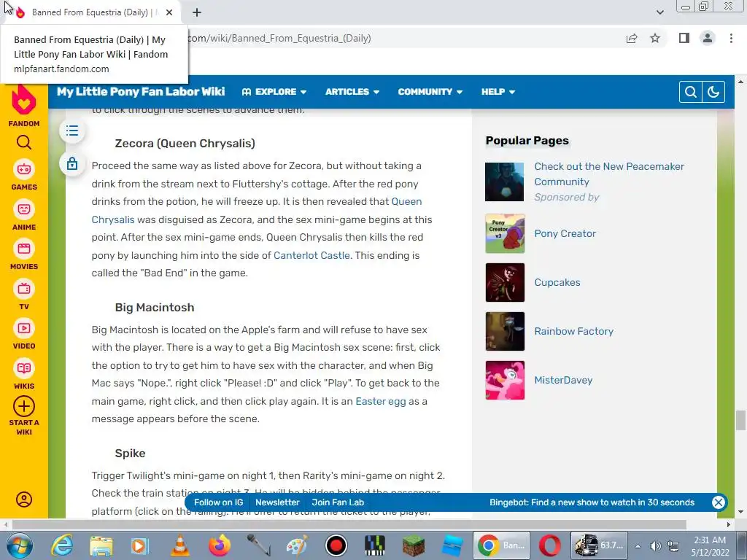Open Check out the New Peacemaker Community link

(x=609, y=174)
